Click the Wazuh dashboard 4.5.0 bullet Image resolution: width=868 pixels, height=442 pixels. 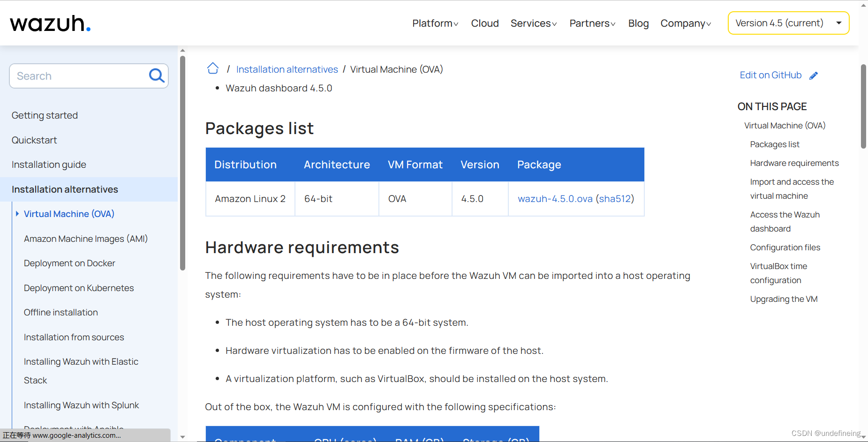point(279,88)
